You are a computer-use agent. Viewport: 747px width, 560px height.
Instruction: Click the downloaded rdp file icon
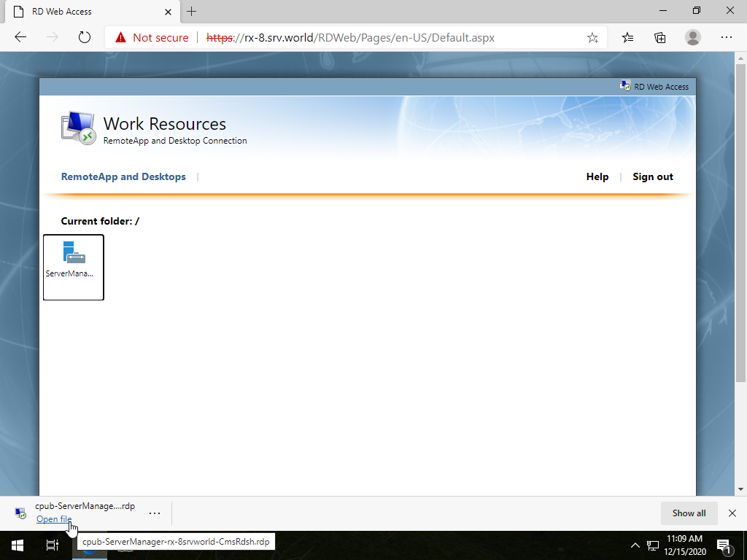[x=20, y=513]
